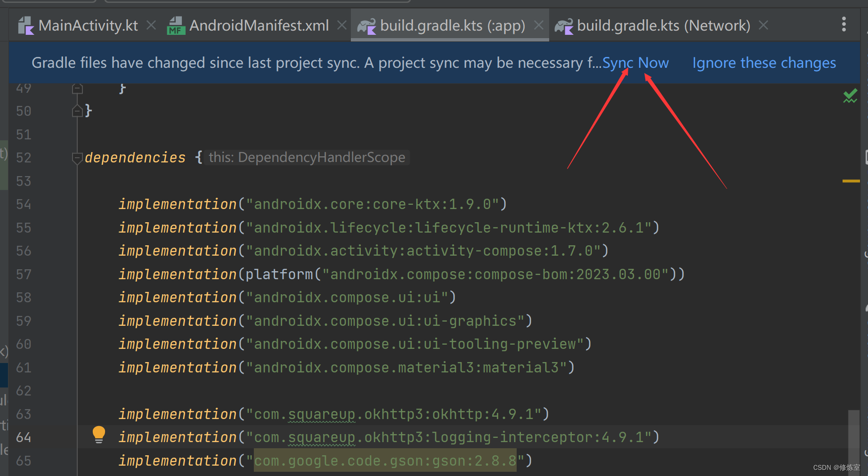This screenshot has width=868, height=476.
Task: Open the intention lightbulb at line 64
Action: click(99, 435)
